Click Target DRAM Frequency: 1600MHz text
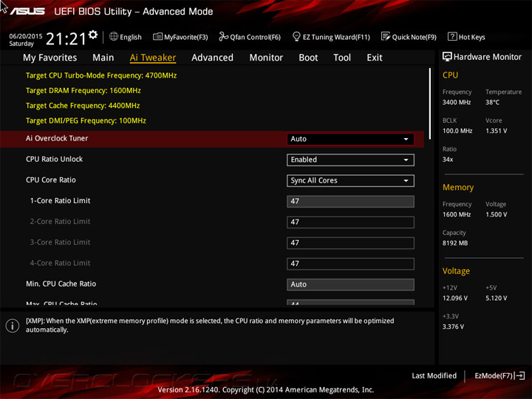Screen dimensions: 532x399 (83, 91)
